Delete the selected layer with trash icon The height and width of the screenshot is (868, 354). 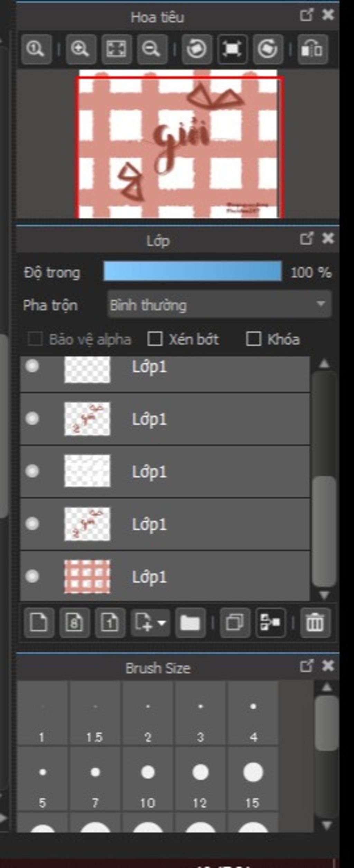[315, 622]
